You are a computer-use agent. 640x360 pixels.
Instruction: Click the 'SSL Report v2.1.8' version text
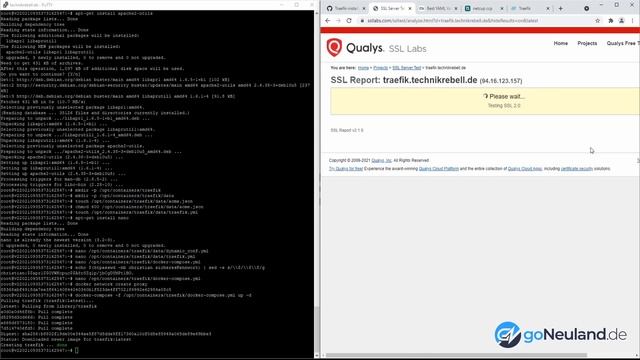(347, 130)
